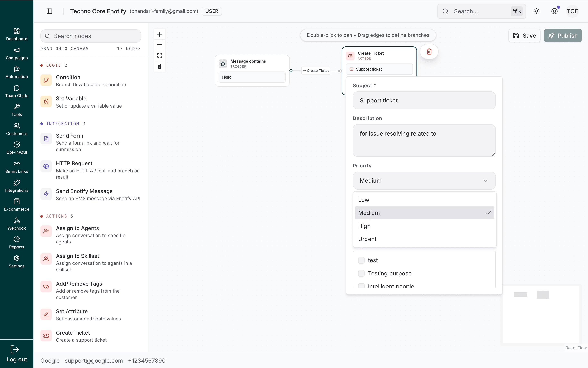Open Tools wrench icon
588x368 pixels.
coord(17,107)
